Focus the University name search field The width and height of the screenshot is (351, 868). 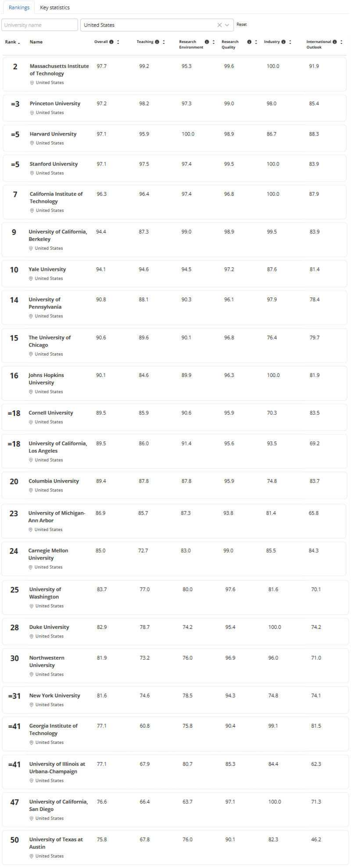[39, 25]
